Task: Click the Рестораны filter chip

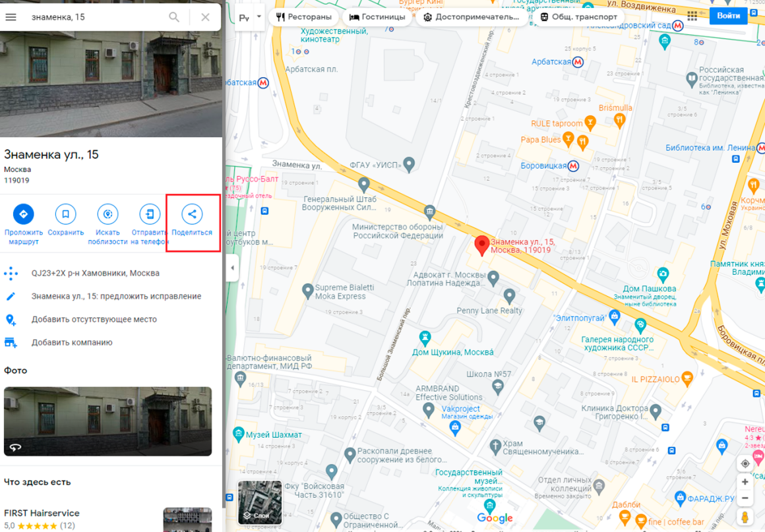Action: pyautogui.click(x=303, y=17)
